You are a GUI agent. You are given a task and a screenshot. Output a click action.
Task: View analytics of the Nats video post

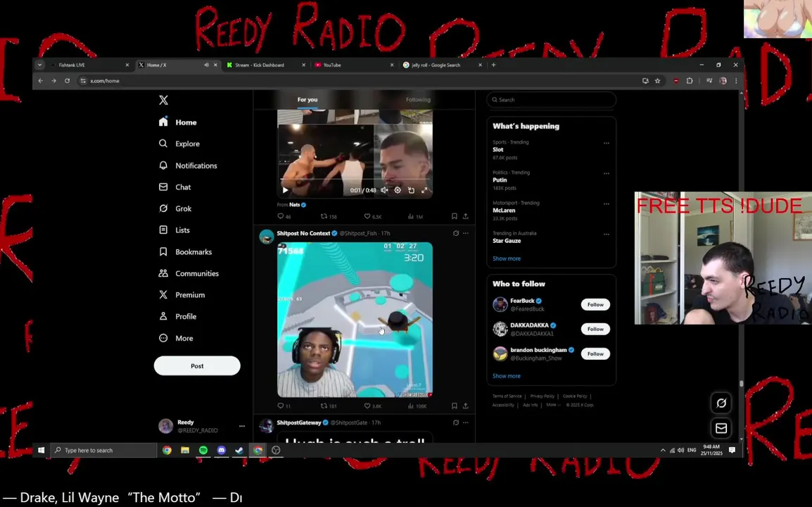coord(415,216)
